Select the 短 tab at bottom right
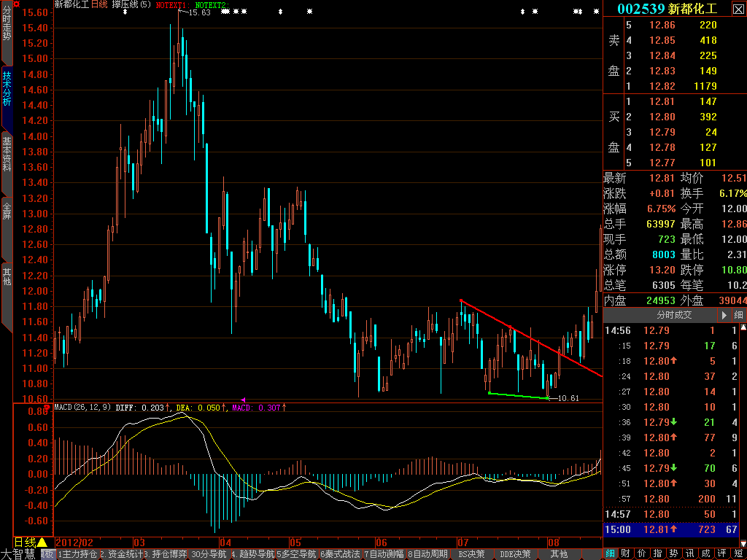 [738, 554]
